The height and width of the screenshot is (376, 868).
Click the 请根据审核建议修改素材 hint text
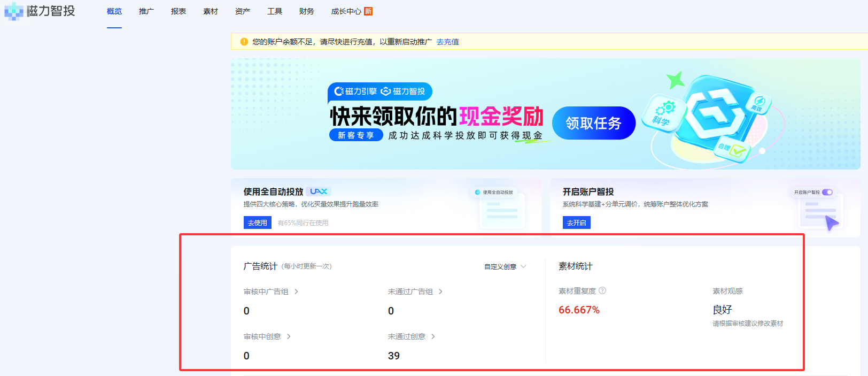click(748, 324)
